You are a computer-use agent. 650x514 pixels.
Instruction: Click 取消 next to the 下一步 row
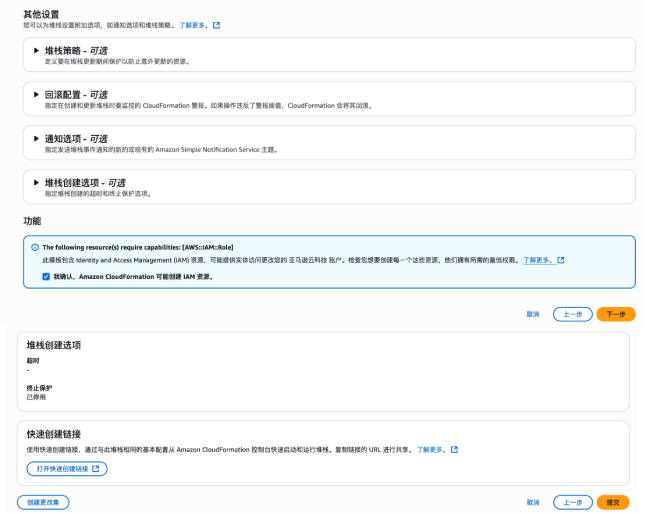[x=532, y=314]
